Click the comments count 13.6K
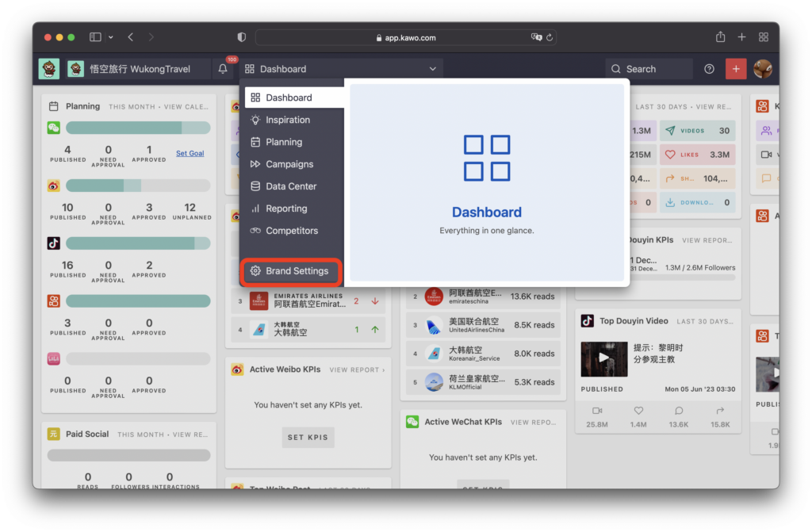 coord(679,424)
